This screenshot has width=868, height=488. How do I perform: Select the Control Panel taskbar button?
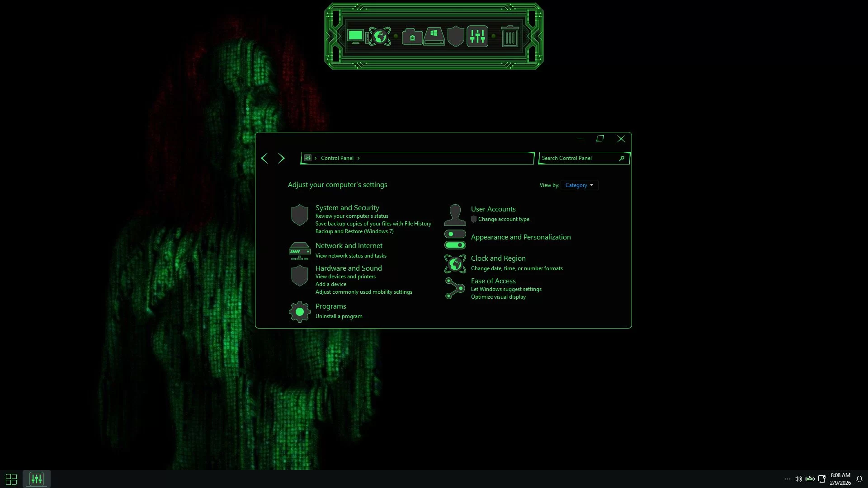[x=37, y=479]
